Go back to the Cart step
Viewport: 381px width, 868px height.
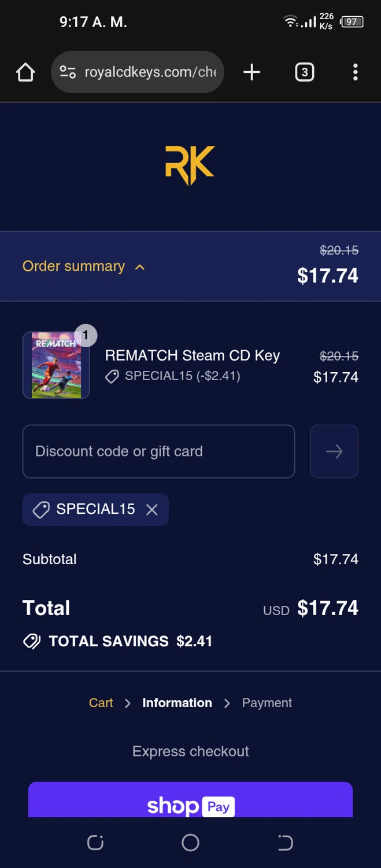click(101, 703)
